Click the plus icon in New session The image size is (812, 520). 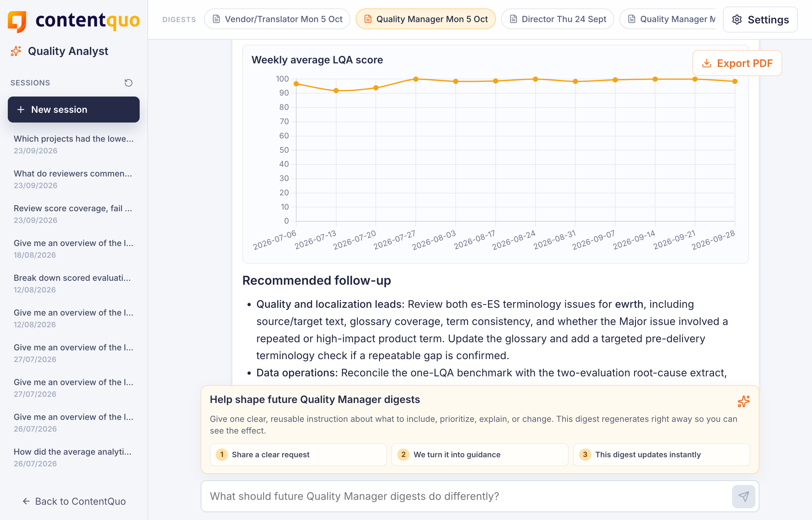click(21, 110)
